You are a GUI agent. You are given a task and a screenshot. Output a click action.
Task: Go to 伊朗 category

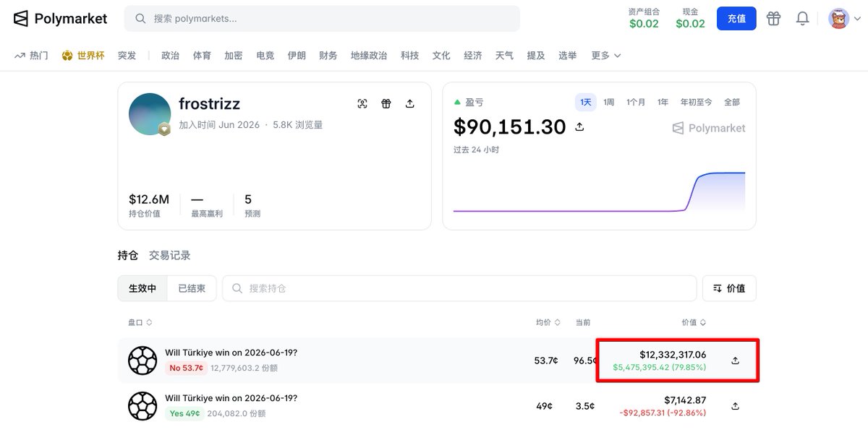click(x=297, y=56)
